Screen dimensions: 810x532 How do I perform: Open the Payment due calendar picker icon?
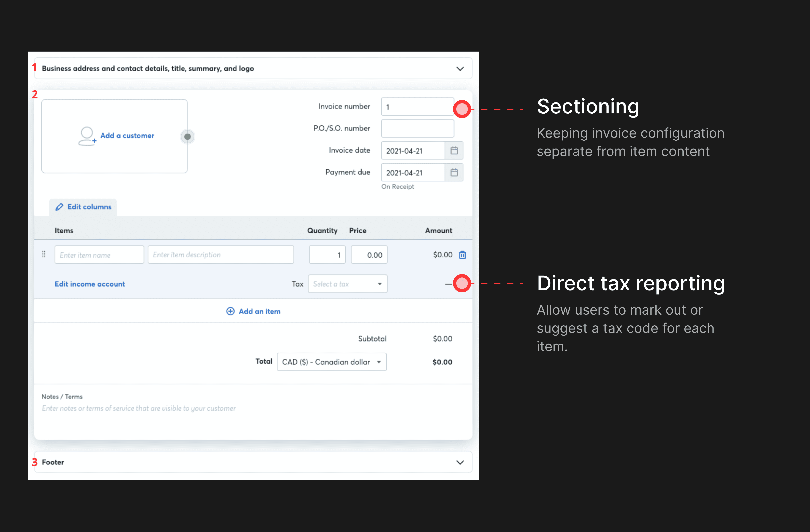454,172
